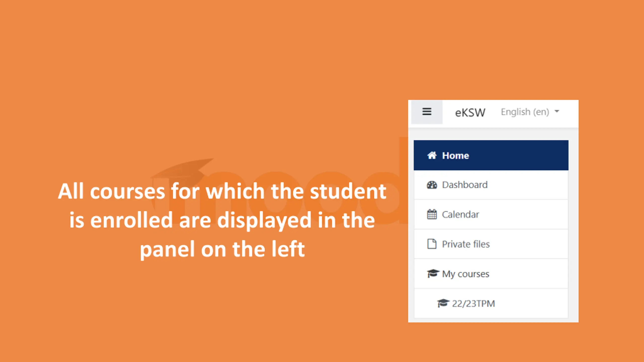Image resolution: width=644 pixels, height=362 pixels.
Task: Expand the My courses section
Action: [x=466, y=274]
